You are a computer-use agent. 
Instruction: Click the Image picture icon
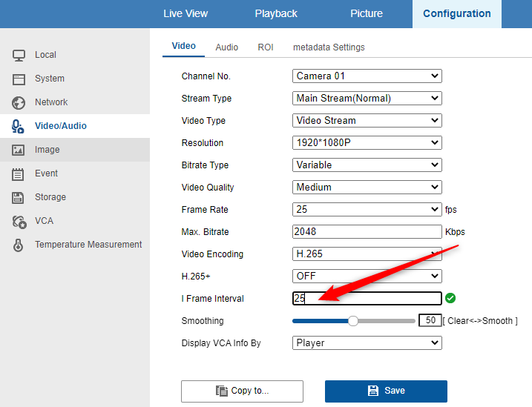coord(19,150)
